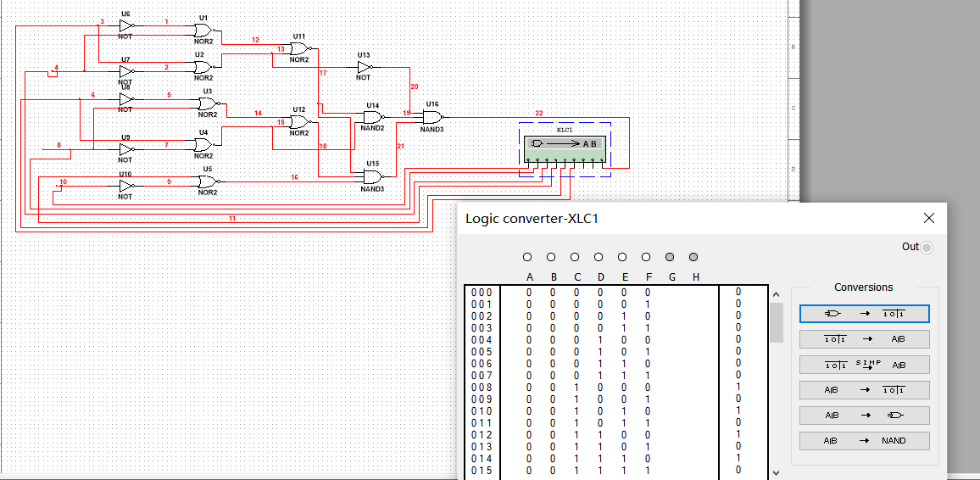
Task: Toggle input F circle in logic converter
Action: pyautogui.click(x=646, y=257)
